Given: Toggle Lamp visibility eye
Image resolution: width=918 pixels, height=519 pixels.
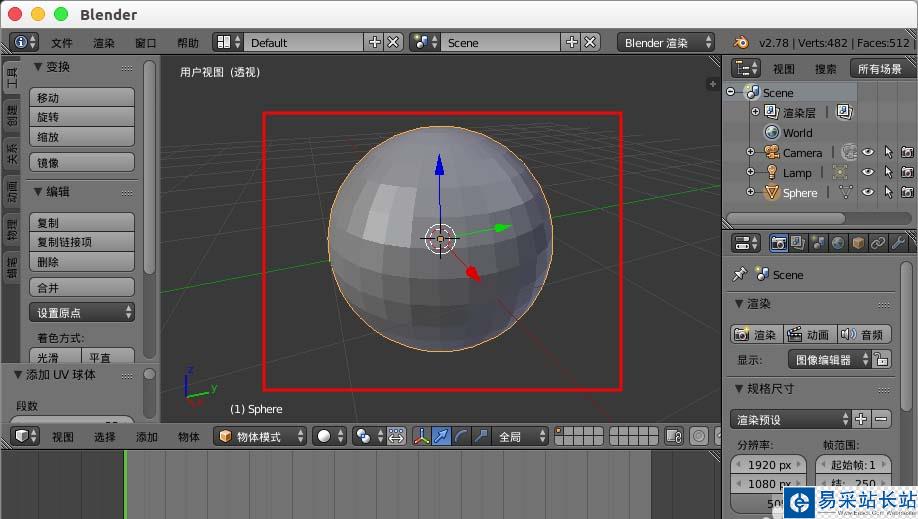Looking at the screenshot, I should [868, 172].
